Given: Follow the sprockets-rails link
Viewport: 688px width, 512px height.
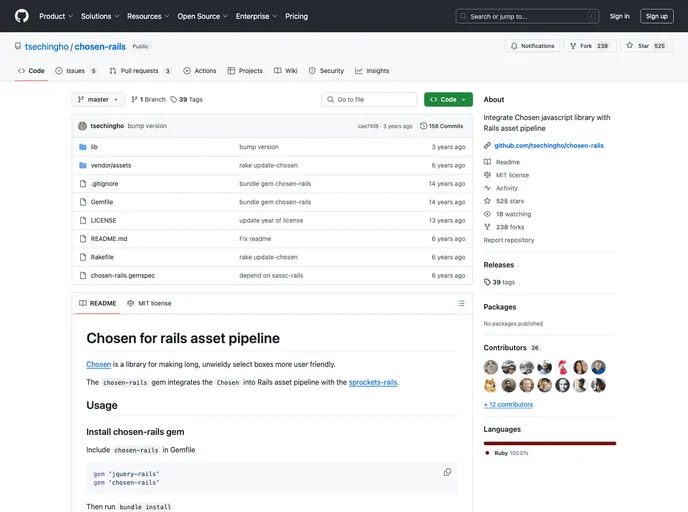Looking at the screenshot, I should tap(373, 383).
